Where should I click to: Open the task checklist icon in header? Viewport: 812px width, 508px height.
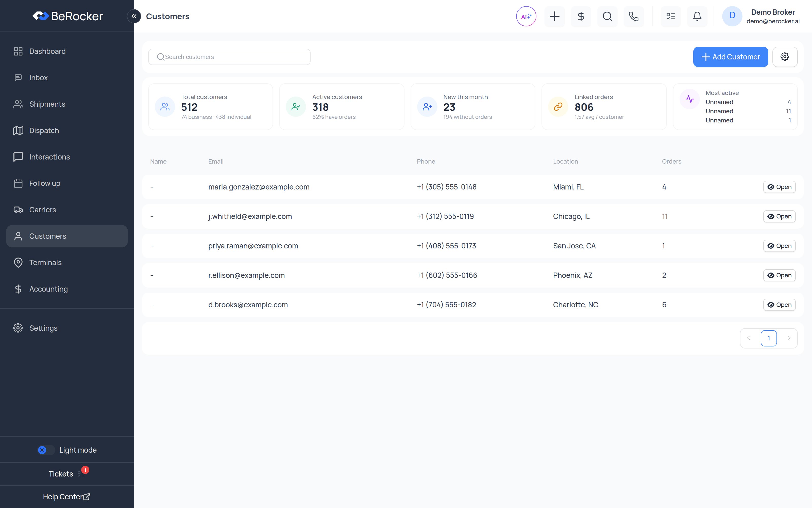[671, 16]
